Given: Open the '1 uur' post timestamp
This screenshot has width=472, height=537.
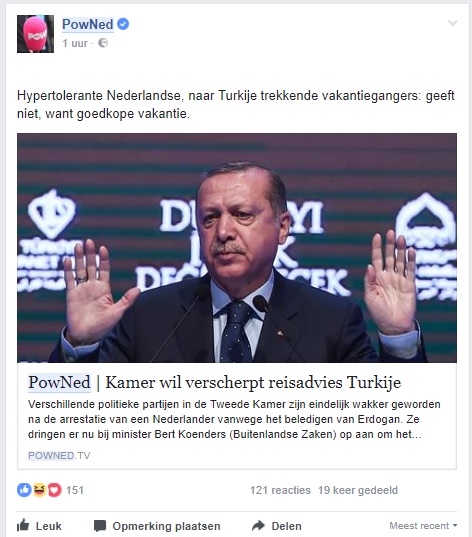Looking at the screenshot, I should pyautogui.click(x=75, y=43).
